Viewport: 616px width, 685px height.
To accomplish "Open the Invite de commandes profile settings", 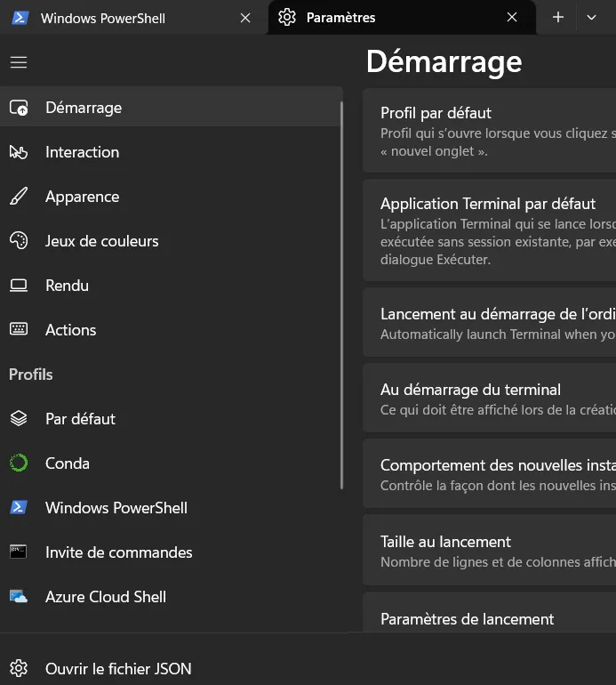I will tap(171, 552).
